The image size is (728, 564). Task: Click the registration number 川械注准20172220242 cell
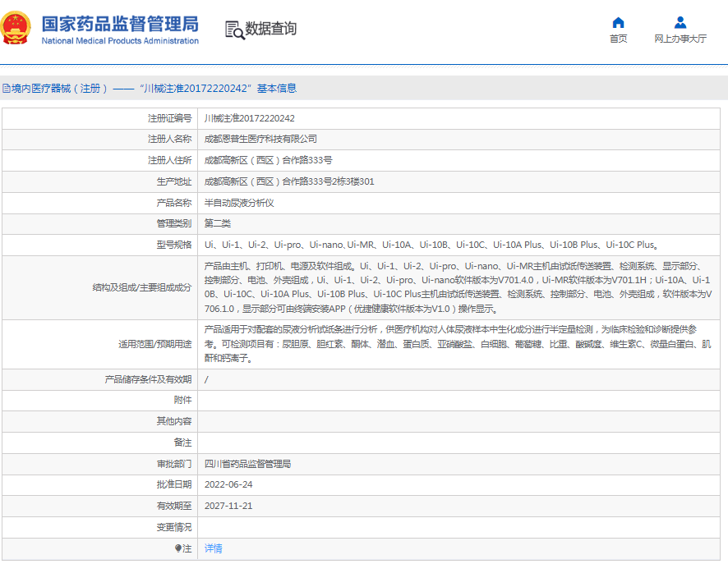pos(249,118)
